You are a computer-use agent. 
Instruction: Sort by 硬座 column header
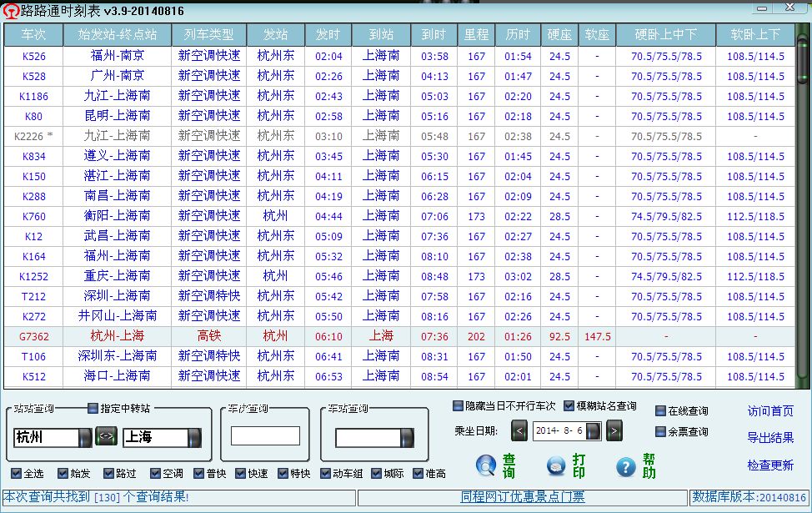[559, 35]
